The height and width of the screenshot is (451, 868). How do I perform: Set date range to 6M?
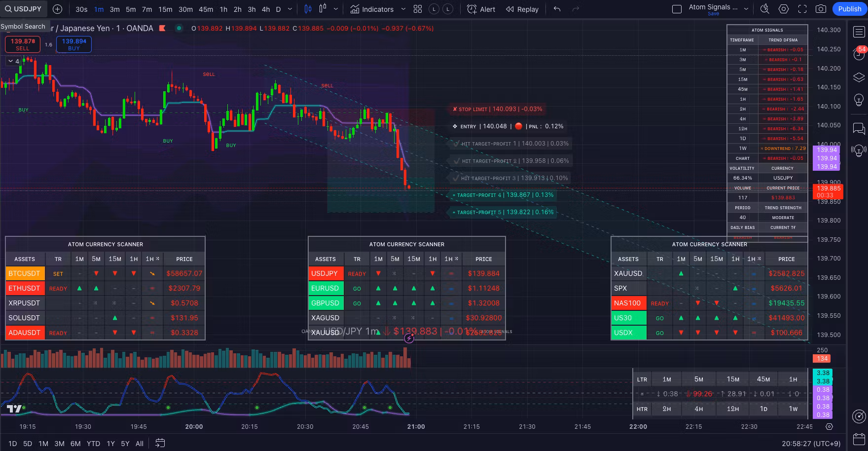click(x=75, y=444)
